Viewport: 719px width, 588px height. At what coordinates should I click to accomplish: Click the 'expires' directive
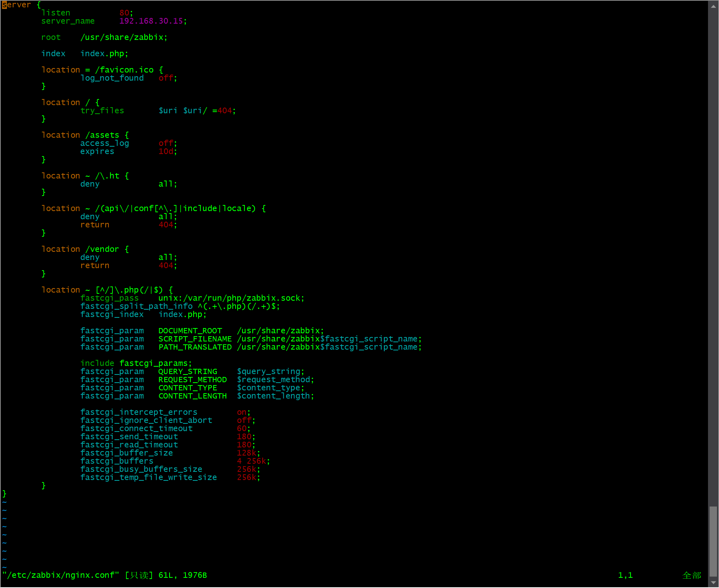click(97, 151)
